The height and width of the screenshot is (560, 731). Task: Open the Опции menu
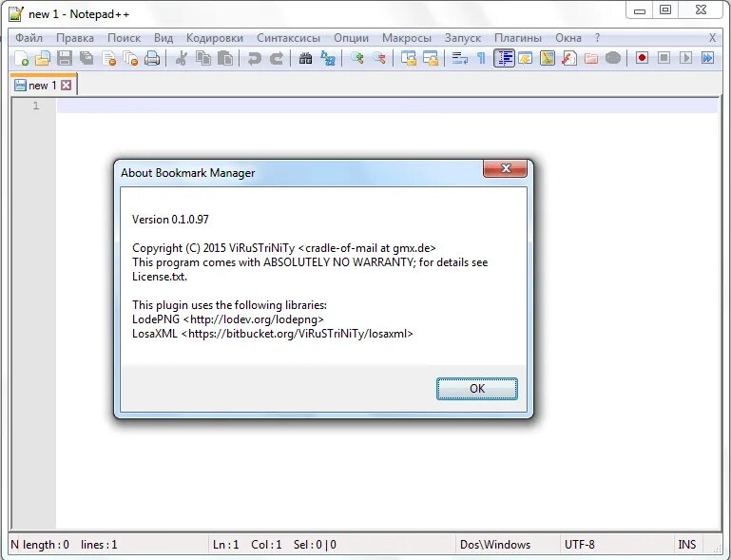351,38
